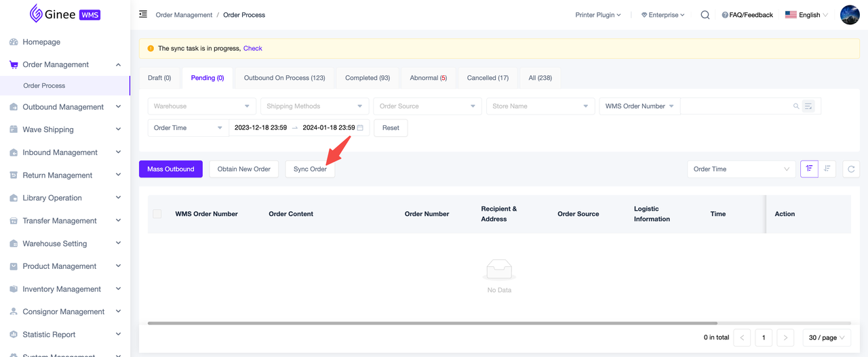The height and width of the screenshot is (357, 868).
Task: Click the horizontal table scrollbar
Action: coord(432,323)
